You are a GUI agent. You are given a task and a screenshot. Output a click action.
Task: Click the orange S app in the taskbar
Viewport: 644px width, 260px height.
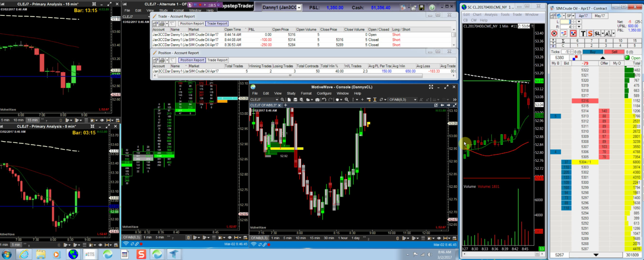(141, 254)
